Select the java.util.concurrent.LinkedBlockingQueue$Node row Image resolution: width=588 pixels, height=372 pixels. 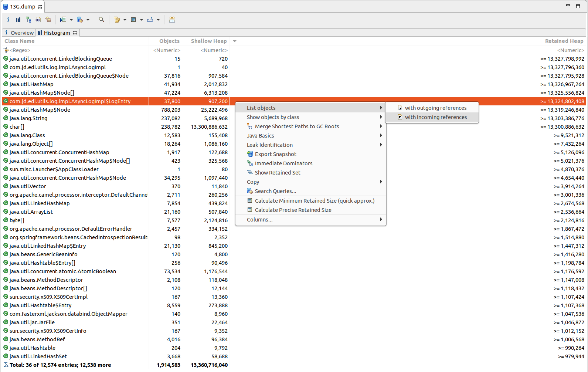(294, 75)
